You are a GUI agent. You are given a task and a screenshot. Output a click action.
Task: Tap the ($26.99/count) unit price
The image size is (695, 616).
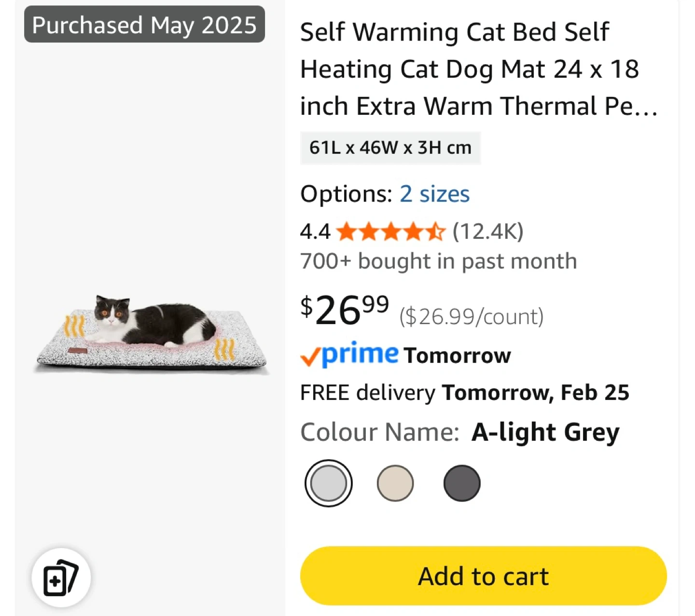pos(471,317)
